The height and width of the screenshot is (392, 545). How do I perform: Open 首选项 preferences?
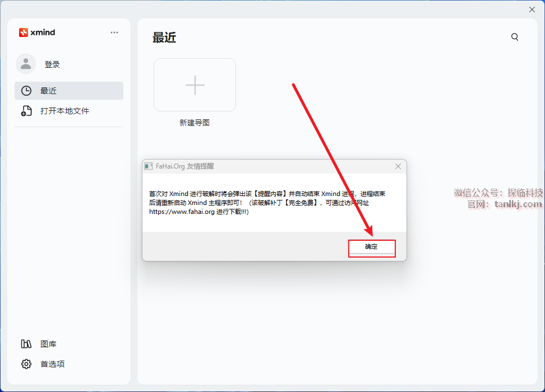[x=53, y=364]
